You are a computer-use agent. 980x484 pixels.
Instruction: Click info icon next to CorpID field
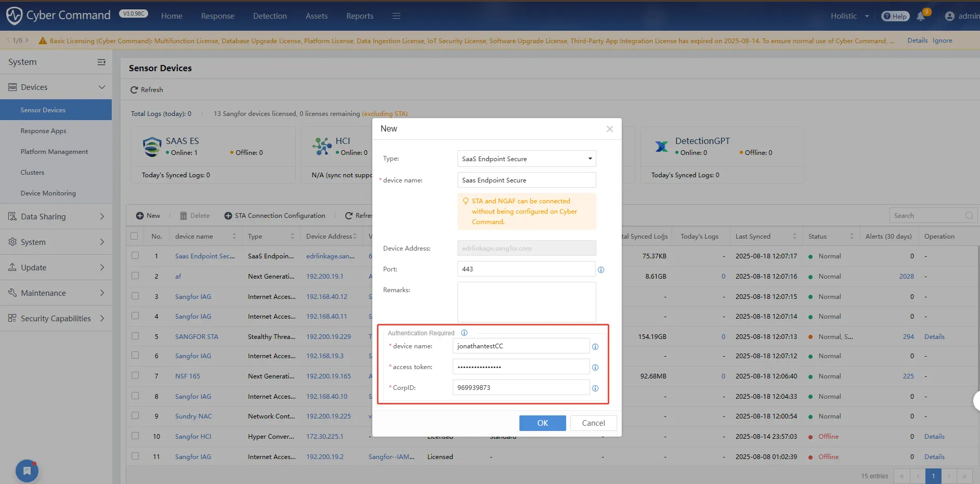point(595,388)
